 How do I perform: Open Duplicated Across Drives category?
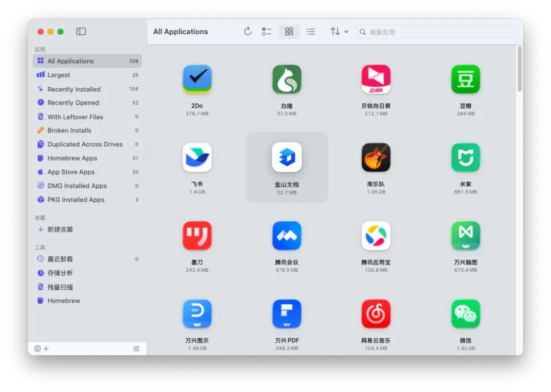point(87,144)
